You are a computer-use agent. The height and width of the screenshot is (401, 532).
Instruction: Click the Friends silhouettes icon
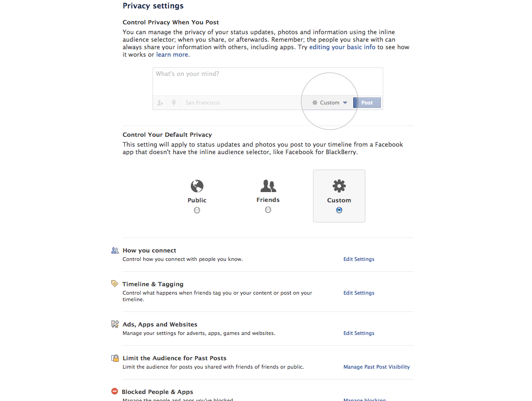(268, 186)
